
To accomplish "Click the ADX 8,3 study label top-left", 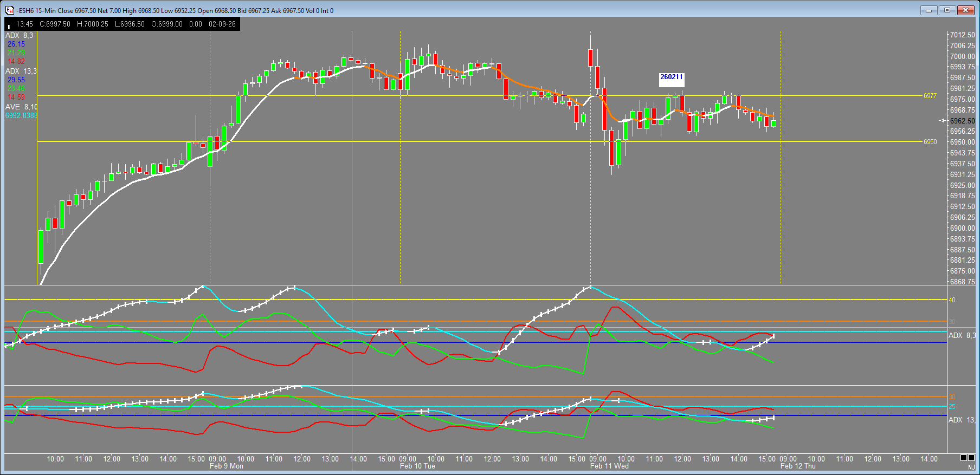I will pyautogui.click(x=19, y=35).
